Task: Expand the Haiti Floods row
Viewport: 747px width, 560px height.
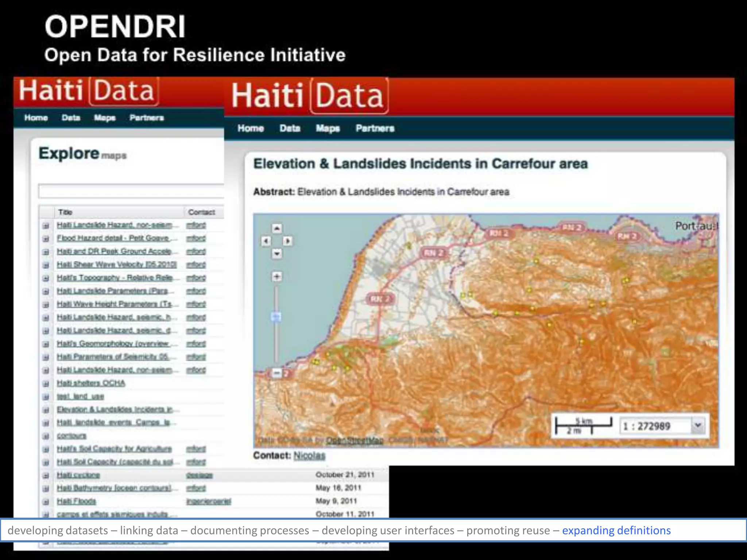Action: click(x=46, y=502)
